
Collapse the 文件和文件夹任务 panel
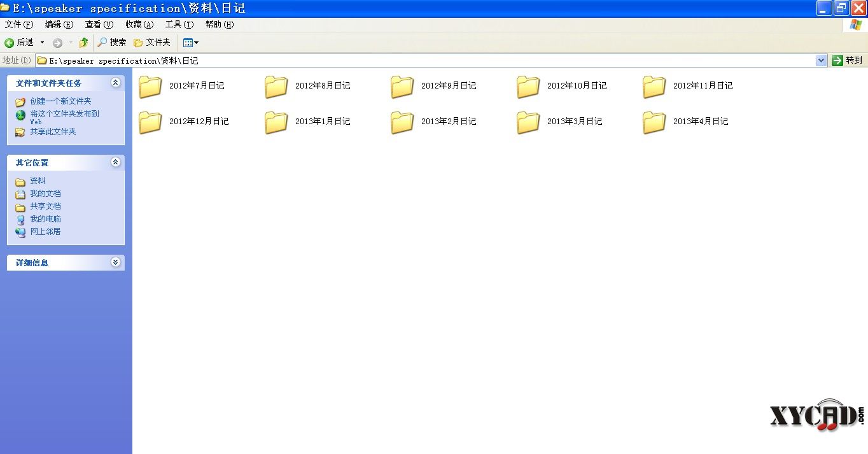click(115, 83)
